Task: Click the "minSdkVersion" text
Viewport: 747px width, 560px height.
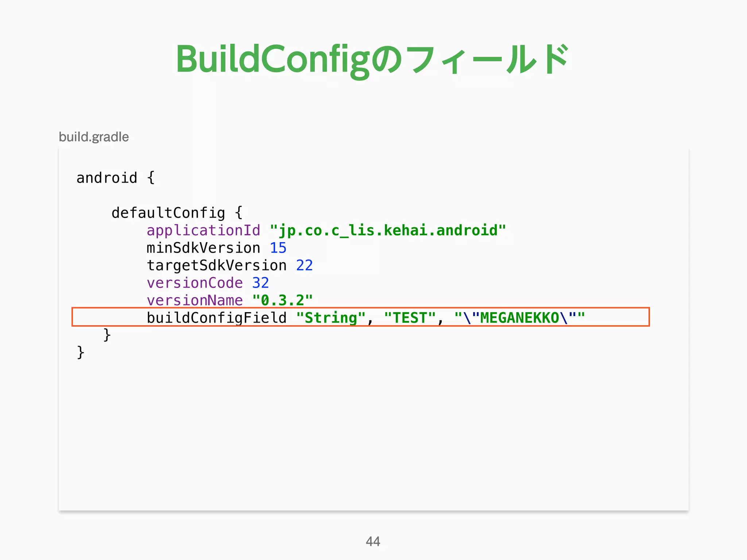Action: pyautogui.click(x=204, y=248)
